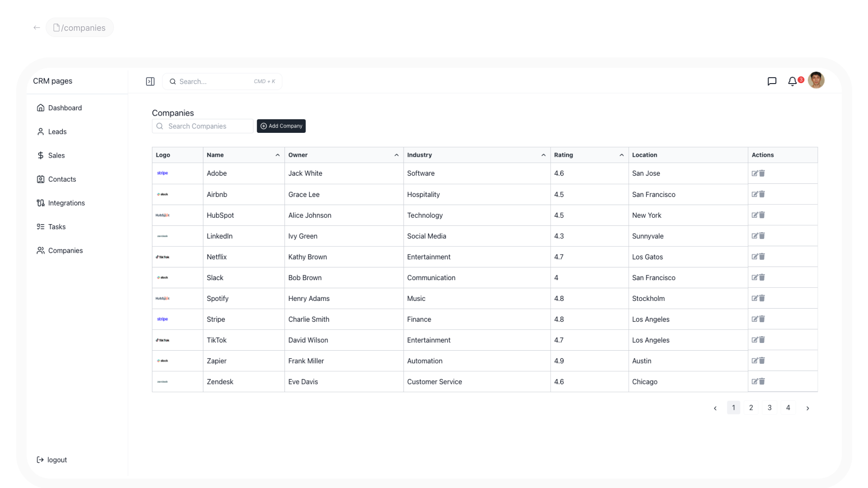
Task: Trash the LinkedIn company row
Action: 762,235
